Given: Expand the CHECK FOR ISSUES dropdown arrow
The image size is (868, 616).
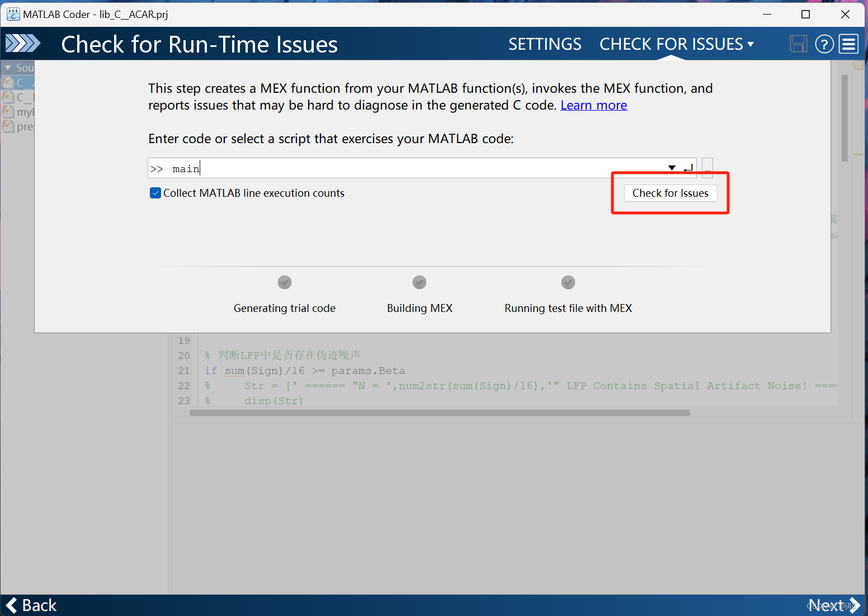Looking at the screenshot, I should pos(751,44).
